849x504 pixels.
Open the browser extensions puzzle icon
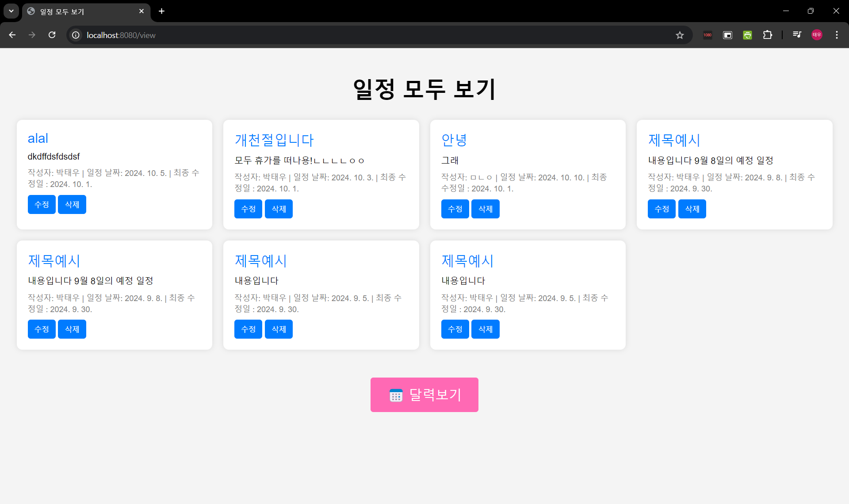(x=768, y=35)
